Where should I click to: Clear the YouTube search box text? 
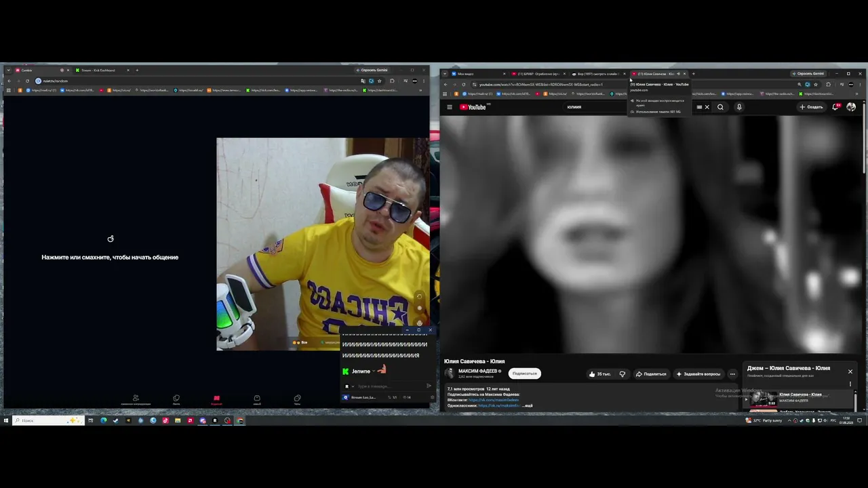click(707, 107)
